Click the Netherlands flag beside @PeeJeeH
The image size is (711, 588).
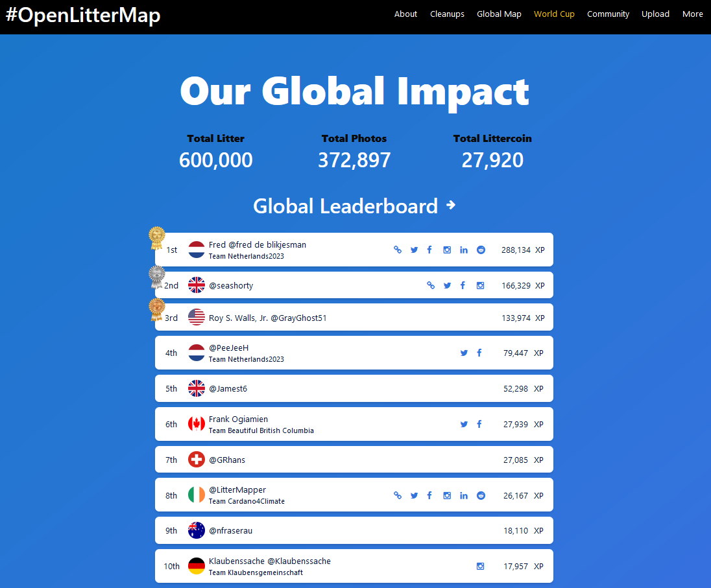point(197,353)
